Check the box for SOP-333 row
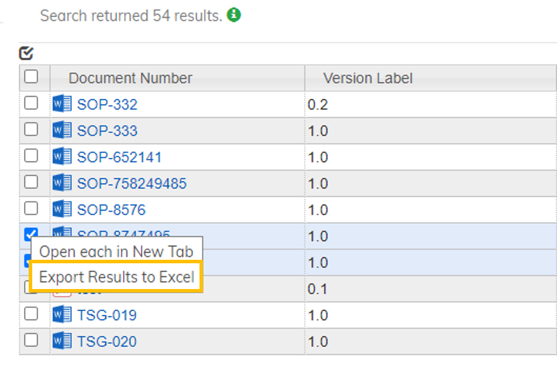557x392 pixels. pyautogui.click(x=31, y=130)
